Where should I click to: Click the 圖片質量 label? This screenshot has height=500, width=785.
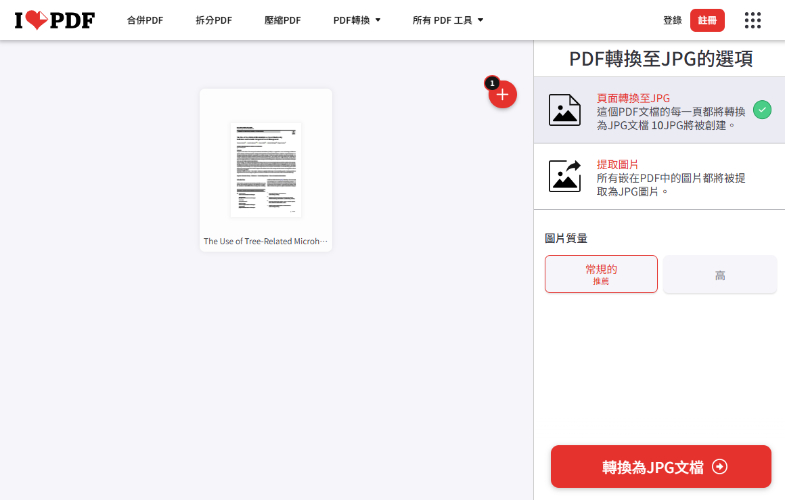(566, 238)
